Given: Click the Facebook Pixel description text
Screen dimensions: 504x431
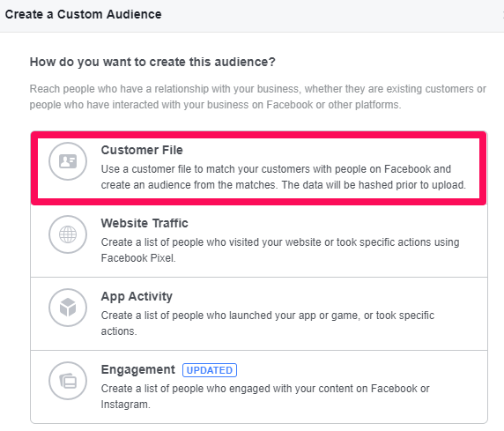Looking at the screenshot, I should click(x=280, y=250).
